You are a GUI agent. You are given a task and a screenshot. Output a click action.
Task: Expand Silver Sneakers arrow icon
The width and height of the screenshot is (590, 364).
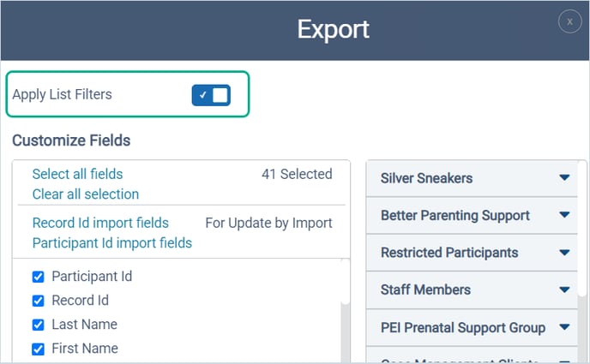[564, 178]
